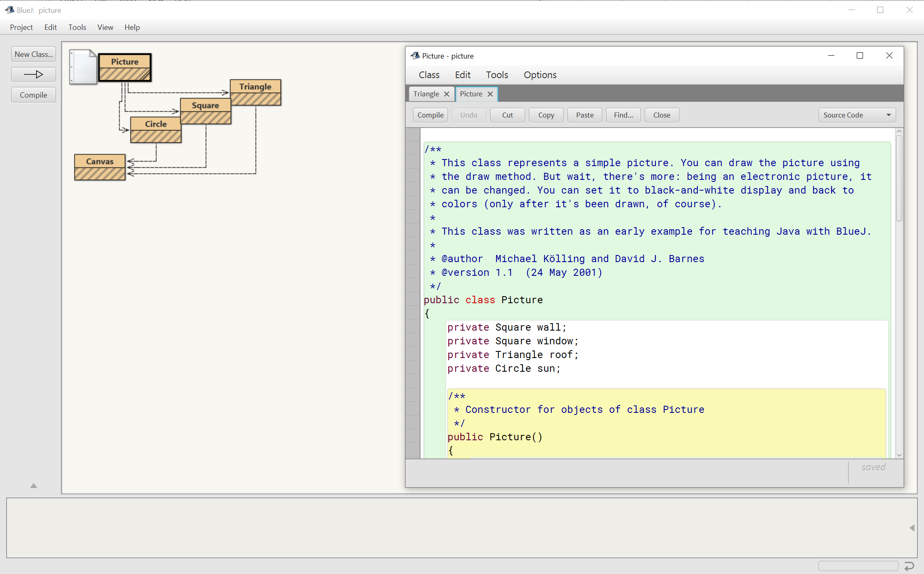Click the left triangle arrow beside terminal panel
The height and width of the screenshot is (574, 924).
[912, 528]
